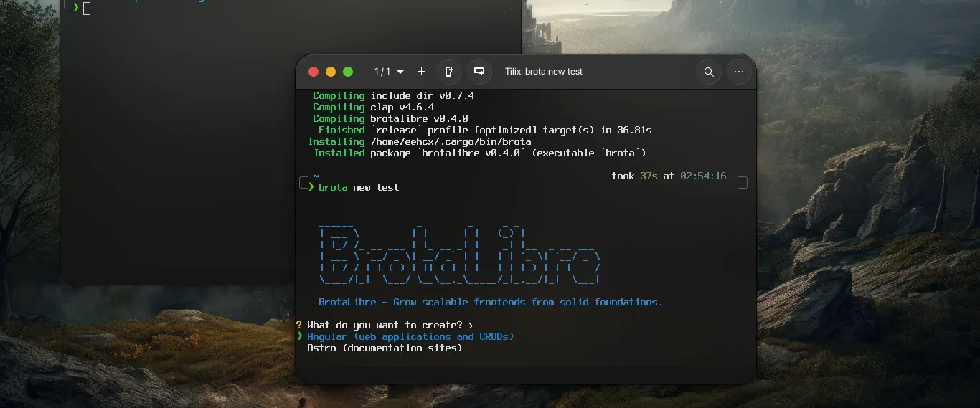Open the Tilix three-dot menu
This screenshot has height=408, width=980.
pos(739,72)
